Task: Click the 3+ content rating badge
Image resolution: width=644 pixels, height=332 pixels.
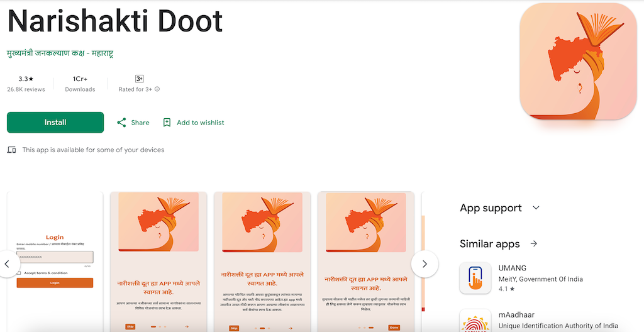Action: tap(139, 79)
